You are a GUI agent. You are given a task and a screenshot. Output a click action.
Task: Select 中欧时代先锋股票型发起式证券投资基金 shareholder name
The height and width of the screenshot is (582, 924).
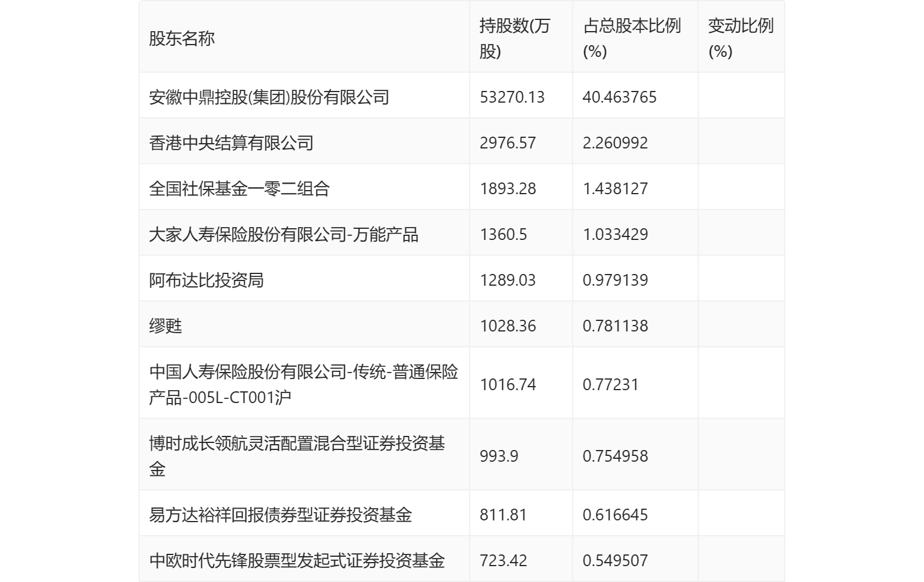tap(297, 560)
